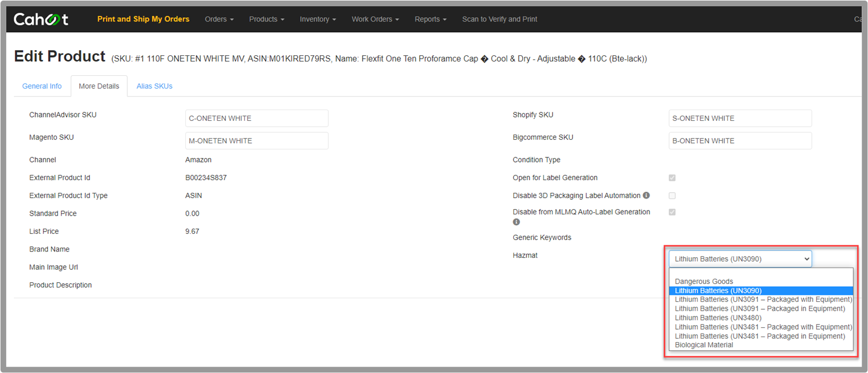Choose Lithium Batteries (UN3090) option in list
This screenshot has height=373, width=868.
761,290
